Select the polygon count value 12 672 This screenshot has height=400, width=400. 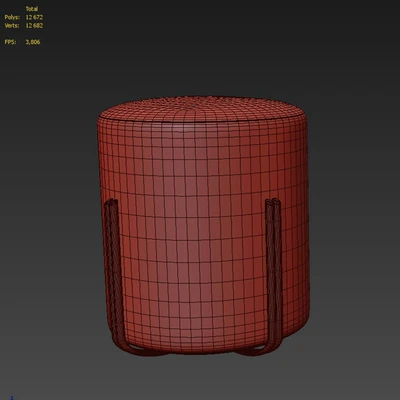[x=34, y=17]
